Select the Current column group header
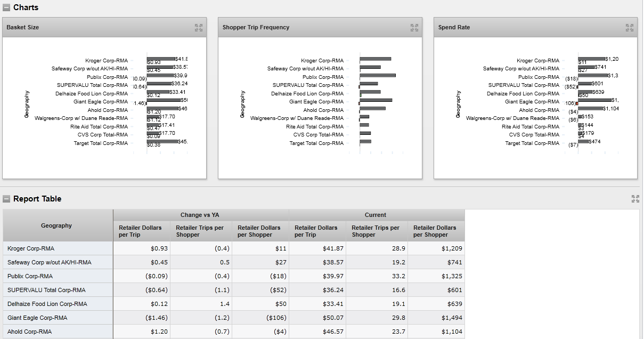 pos(376,215)
